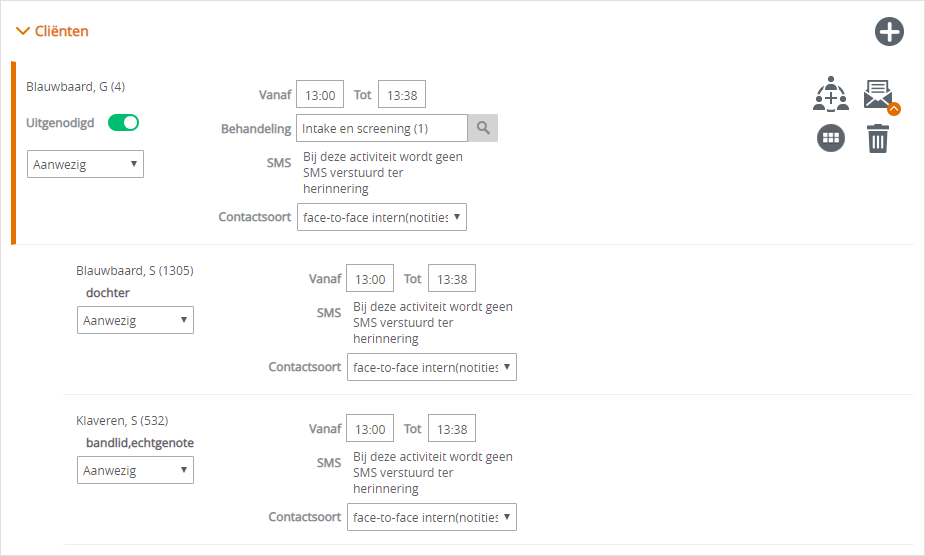Screen dimensions: 925x556
Task: Click the Cliënten section heading
Action: click(61, 31)
